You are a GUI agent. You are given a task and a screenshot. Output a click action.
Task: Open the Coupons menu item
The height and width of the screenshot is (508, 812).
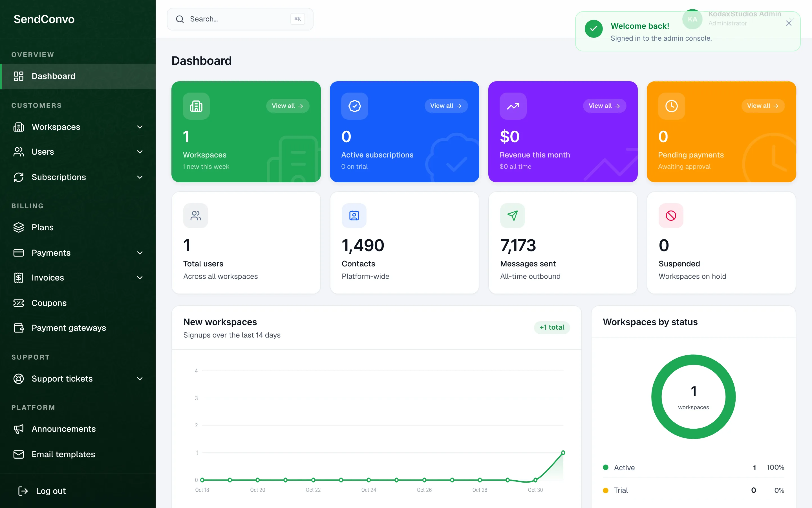coord(78,303)
